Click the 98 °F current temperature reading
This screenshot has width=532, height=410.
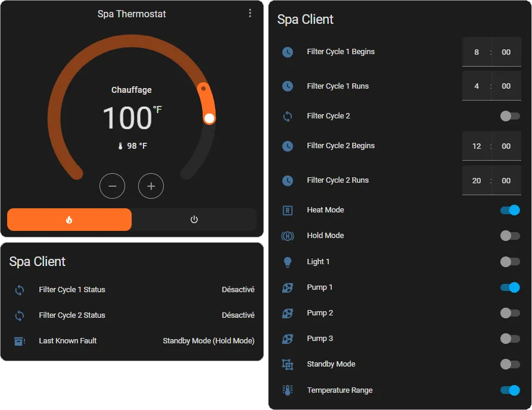coord(137,146)
